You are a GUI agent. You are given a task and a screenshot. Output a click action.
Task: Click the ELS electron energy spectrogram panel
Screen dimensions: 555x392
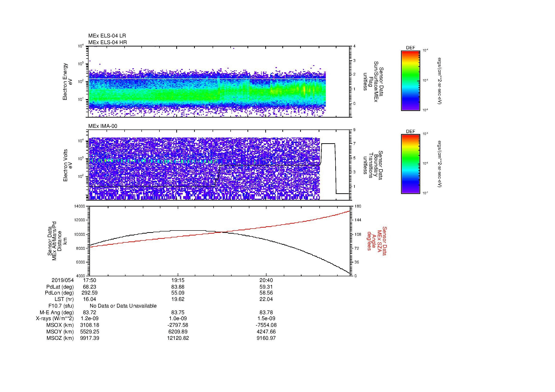tap(219, 82)
